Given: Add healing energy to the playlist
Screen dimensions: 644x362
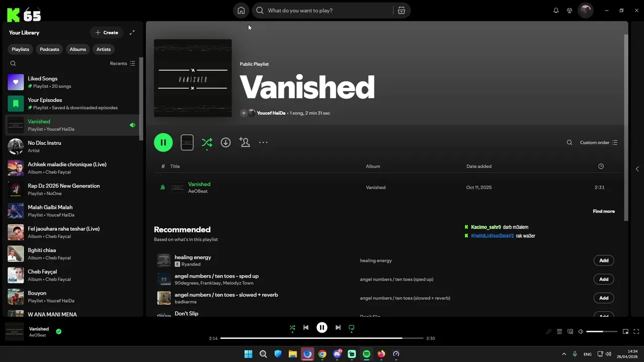Looking at the screenshot, I should [604, 260].
